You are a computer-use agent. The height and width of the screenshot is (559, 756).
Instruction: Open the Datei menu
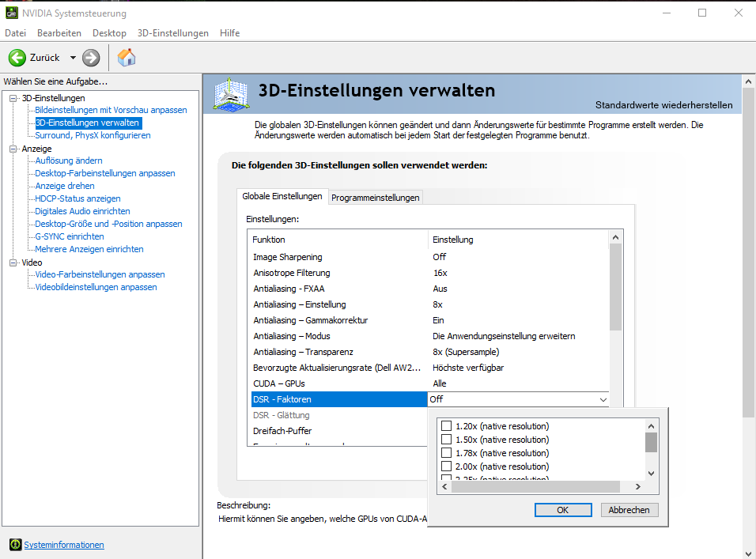(16, 32)
